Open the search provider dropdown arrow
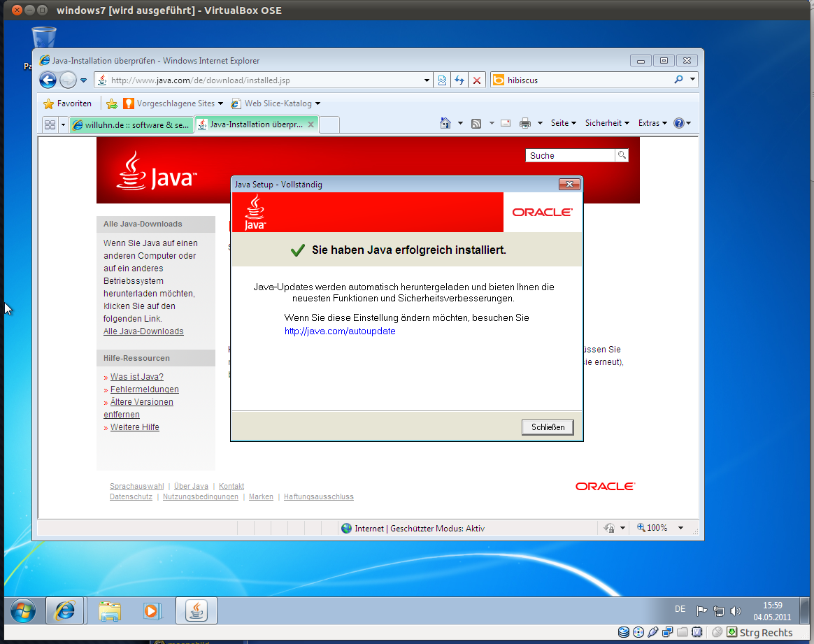Screen dimensions: 814x644 [692, 80]
